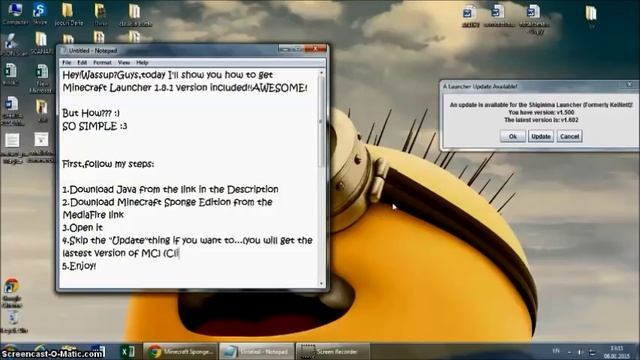Image resolution: width=640 pixels, height=360 pixels.
Task: Launch Skype from the desktop
Action: tap(40, 13)
